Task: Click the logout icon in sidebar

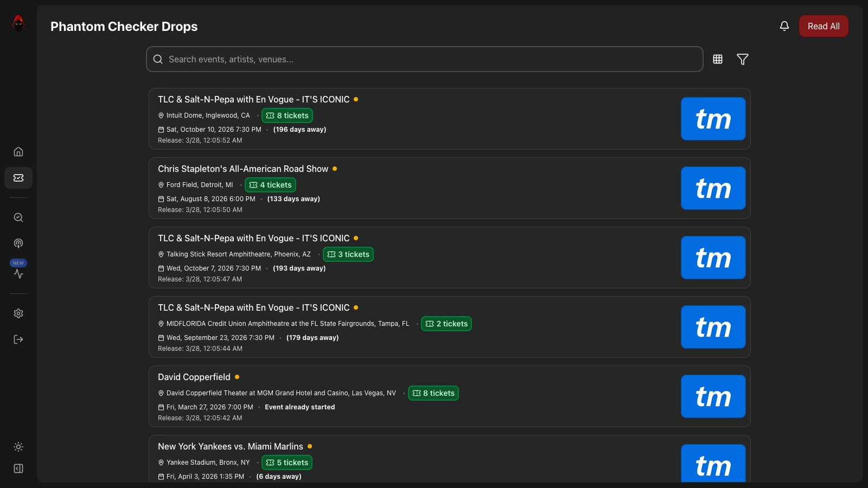Action: click(x=18, y=339)
